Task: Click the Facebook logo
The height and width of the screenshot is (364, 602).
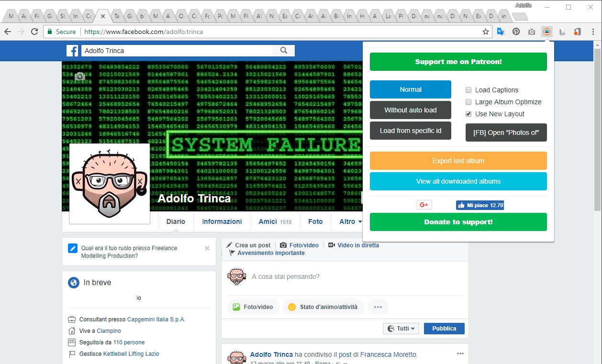Action: pyautogui.click(x=72, y=51)
